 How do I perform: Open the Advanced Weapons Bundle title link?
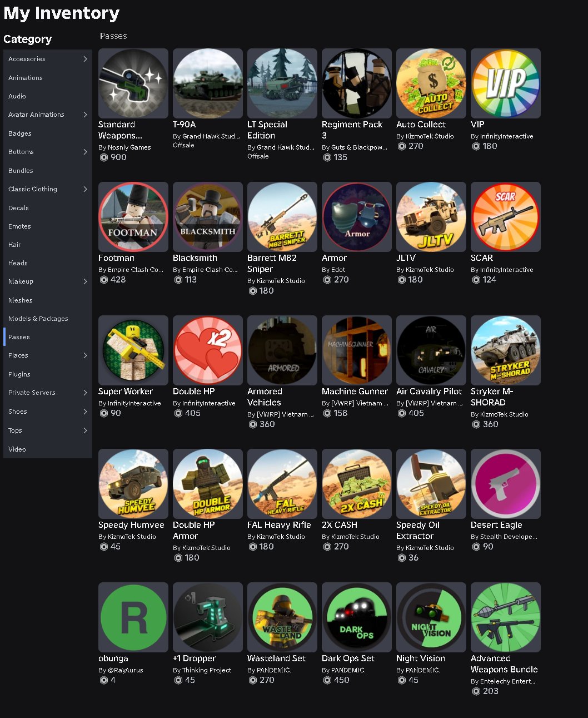click(x=504, y=664)
